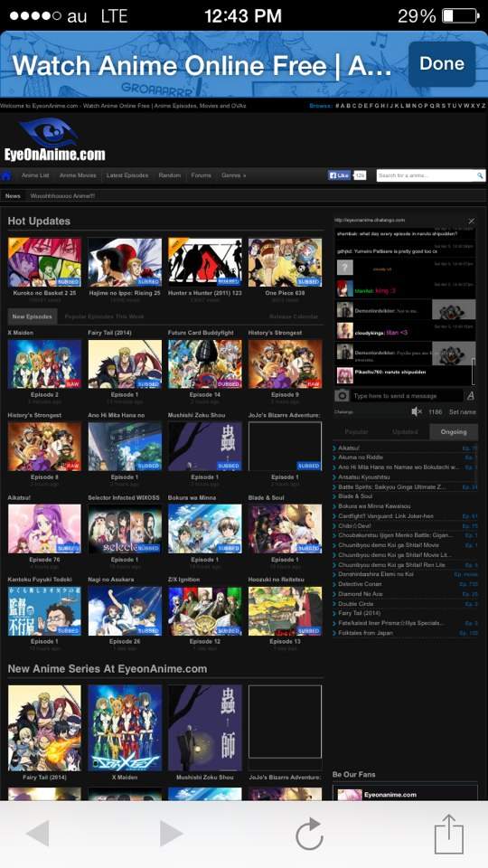Open the Anime List menu

point(35,175)
